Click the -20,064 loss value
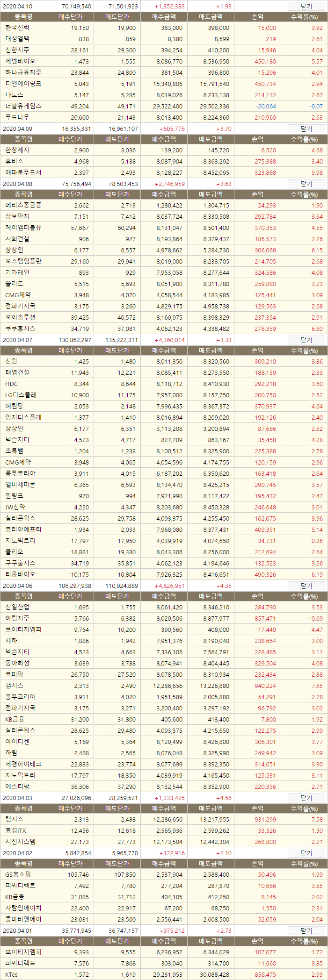 [x=266, y=106]
